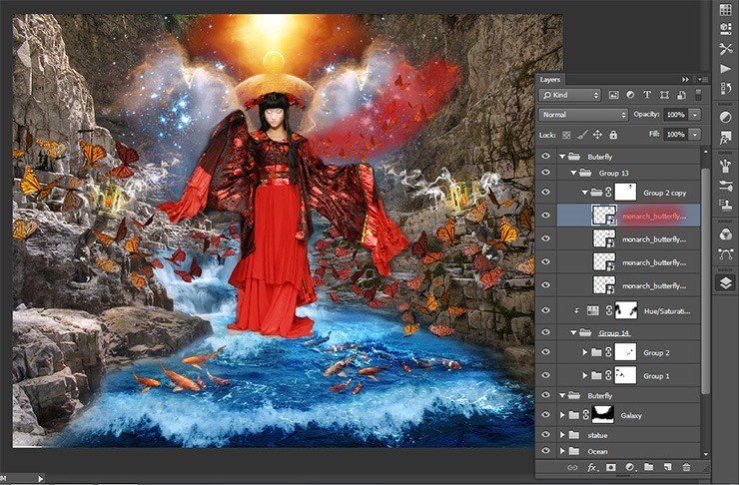Toggle lock image pixels brush
Screen dimensions: 739x485
[583, 135]
